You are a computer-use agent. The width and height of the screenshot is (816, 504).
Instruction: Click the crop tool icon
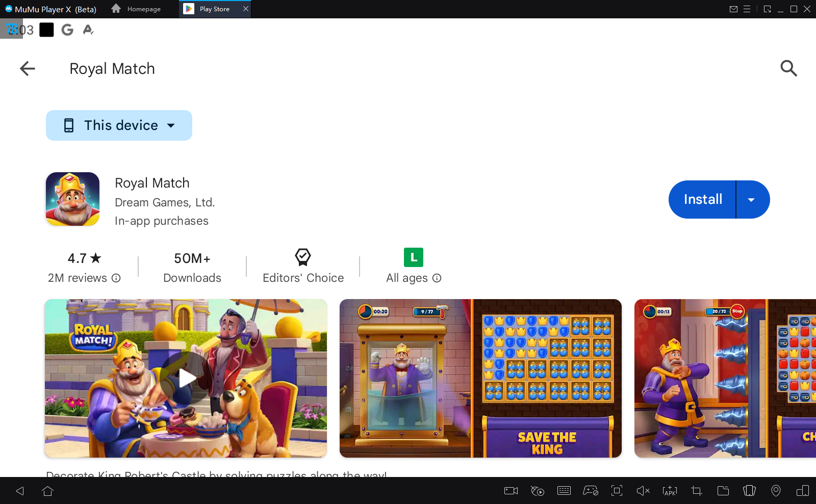pos(697,491)
